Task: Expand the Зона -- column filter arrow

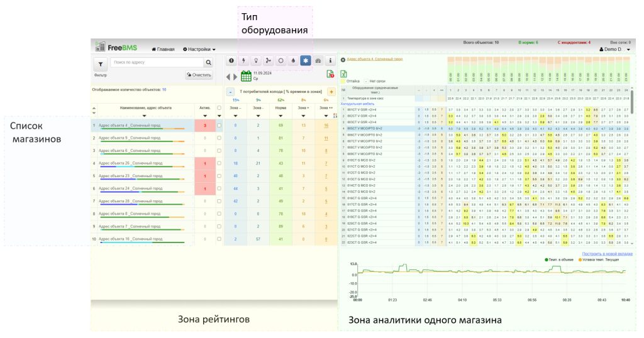Action: (235, 116)
